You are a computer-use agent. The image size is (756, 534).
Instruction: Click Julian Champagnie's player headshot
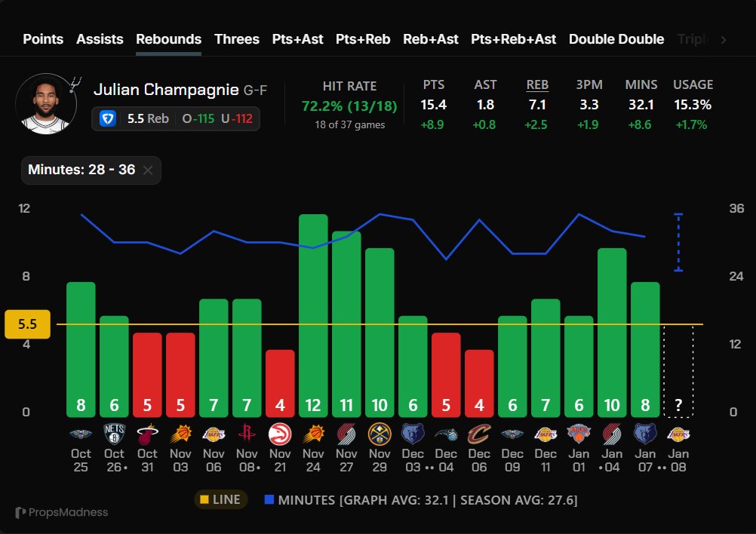click(46, 104)
